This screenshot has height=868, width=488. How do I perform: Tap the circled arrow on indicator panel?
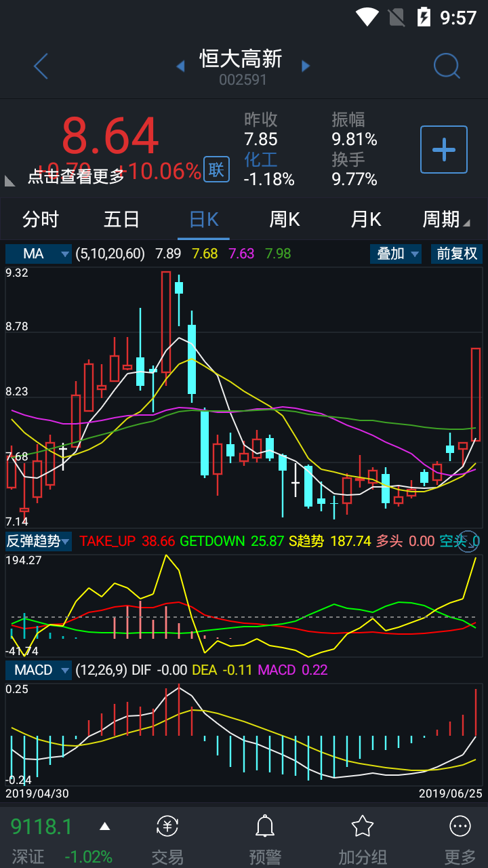(x=468, y=540)
